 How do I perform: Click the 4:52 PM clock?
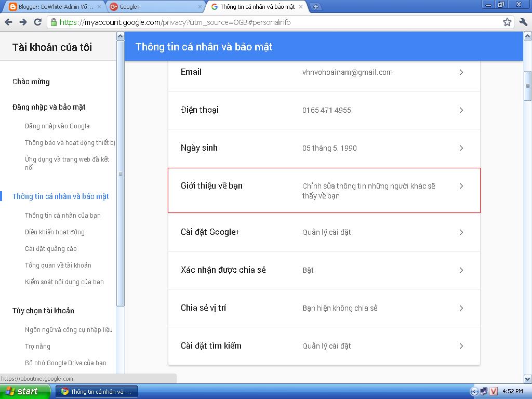point(512,392)
